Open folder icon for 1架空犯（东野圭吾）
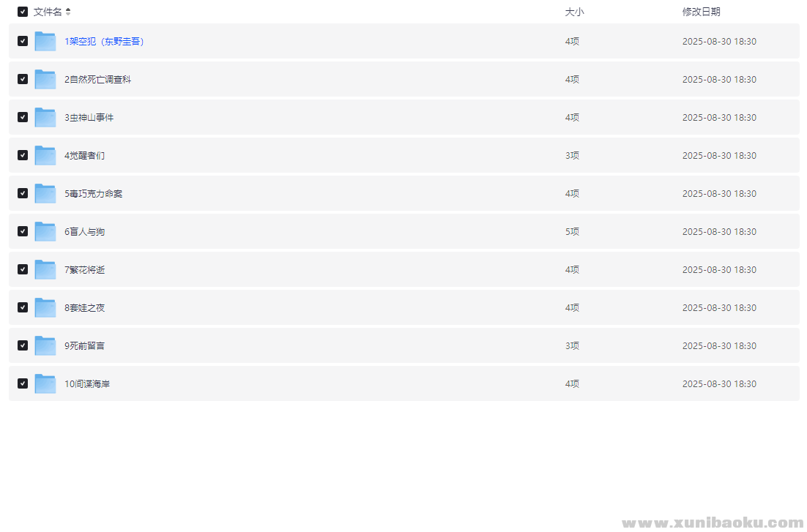This screenshot has height=532, width=807. click(45, 41)
